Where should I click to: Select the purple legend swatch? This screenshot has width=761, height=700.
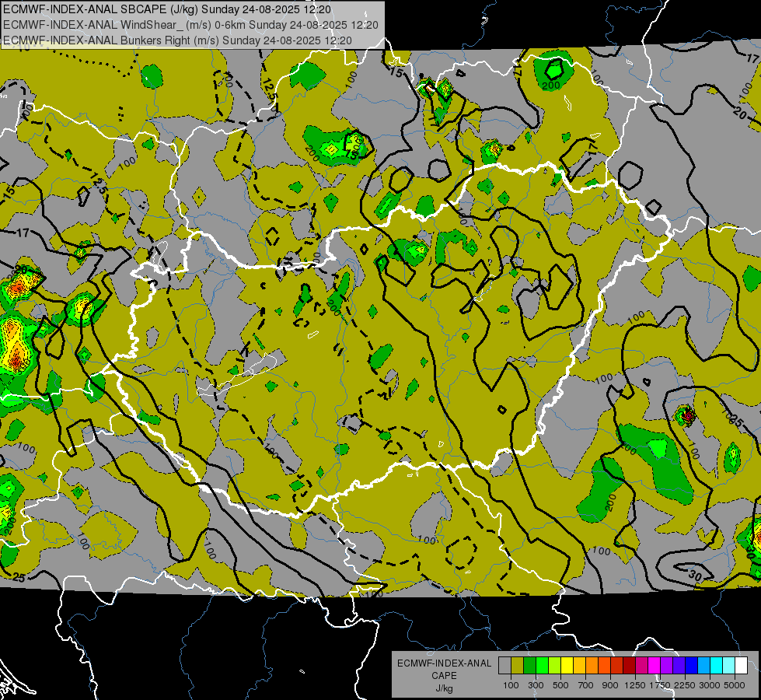[x=667, y=666]
